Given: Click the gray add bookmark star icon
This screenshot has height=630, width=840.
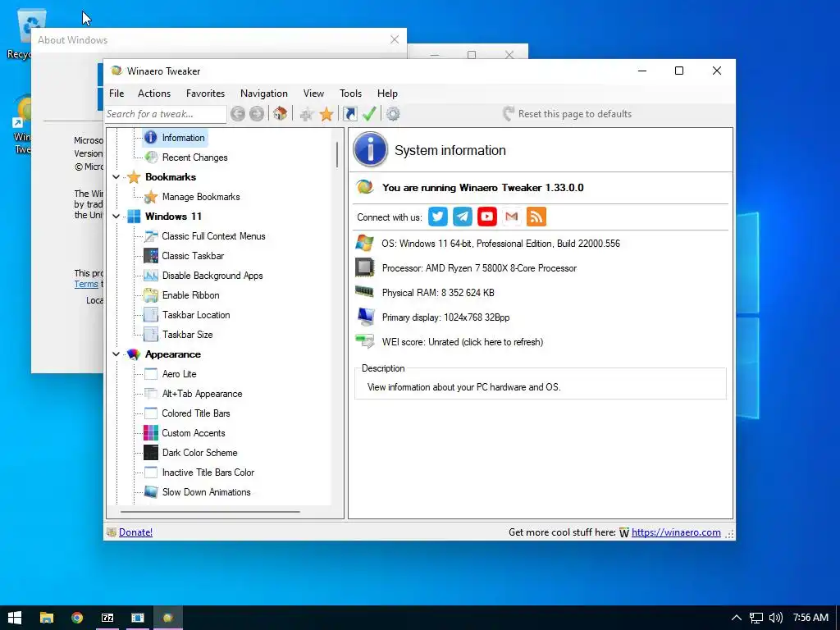Looking at the screenshot, I should tap(307, 113).
